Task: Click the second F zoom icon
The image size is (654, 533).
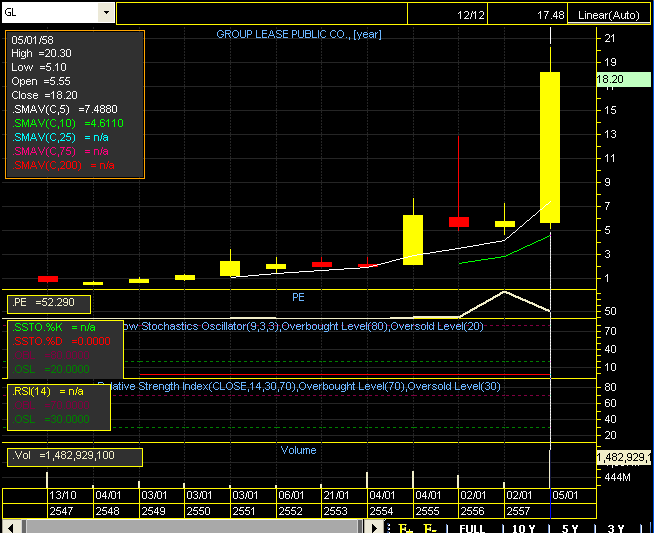Action: 430,527
